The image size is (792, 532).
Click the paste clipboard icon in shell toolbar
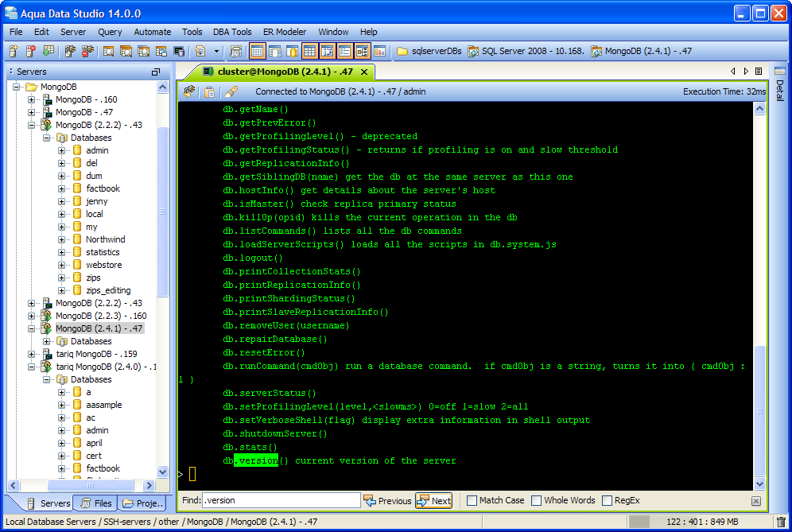point(209,91)
